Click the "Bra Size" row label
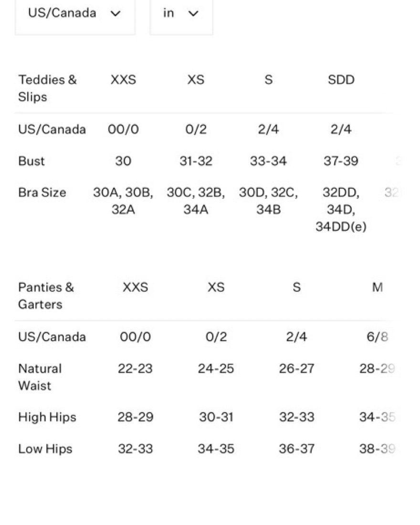 (42, 193)
